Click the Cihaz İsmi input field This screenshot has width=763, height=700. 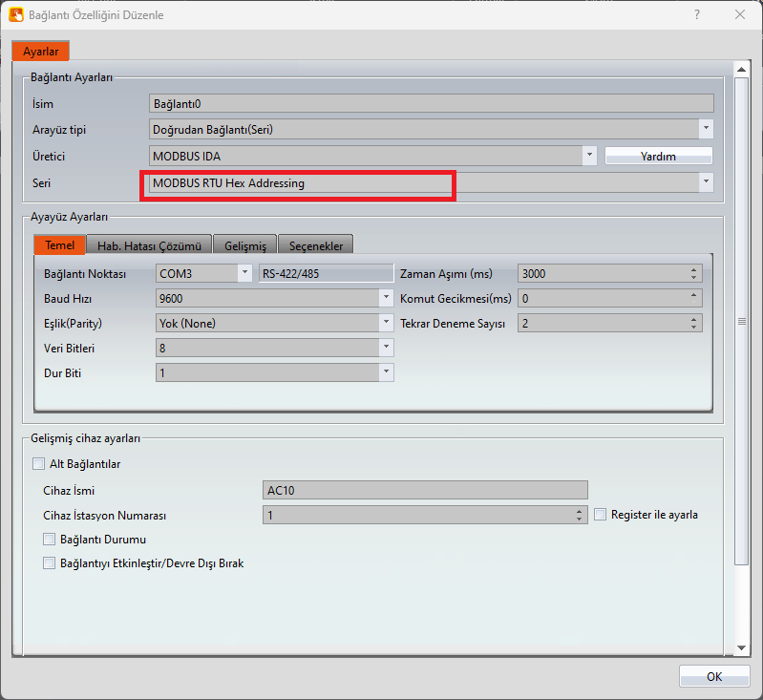pyautogui.click(x=425, y=490)
